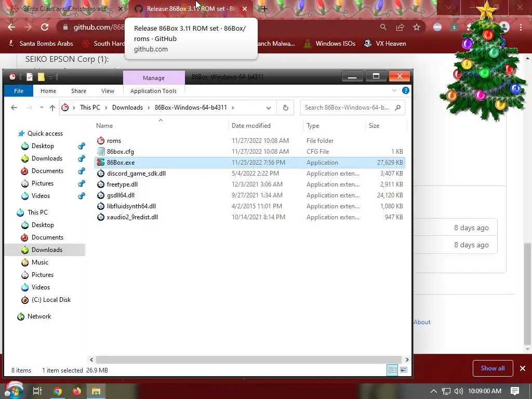Go back in Chrome browser
This screenshot has height=399, width=532.
coord(11,27)
